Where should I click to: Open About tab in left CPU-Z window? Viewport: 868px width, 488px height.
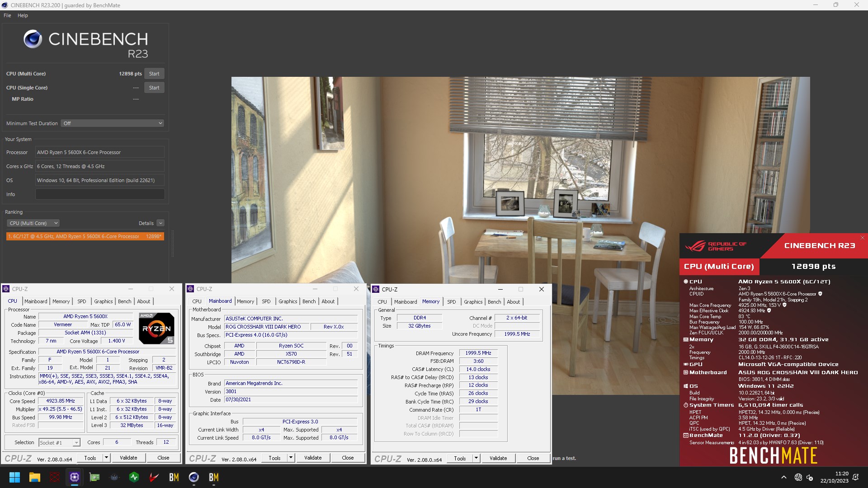(144, 301)
